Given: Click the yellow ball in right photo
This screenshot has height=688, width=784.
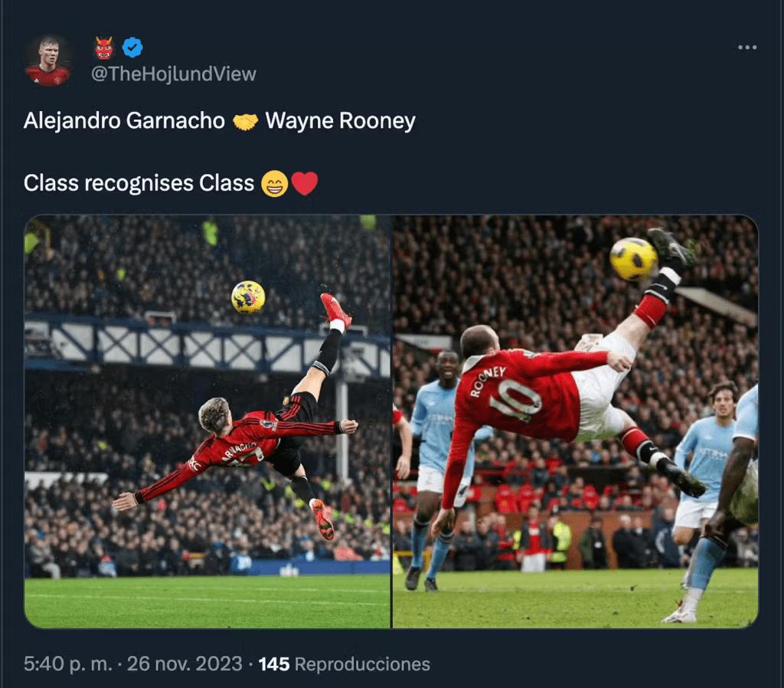Looking at the screenshot, I should (633, 259).
